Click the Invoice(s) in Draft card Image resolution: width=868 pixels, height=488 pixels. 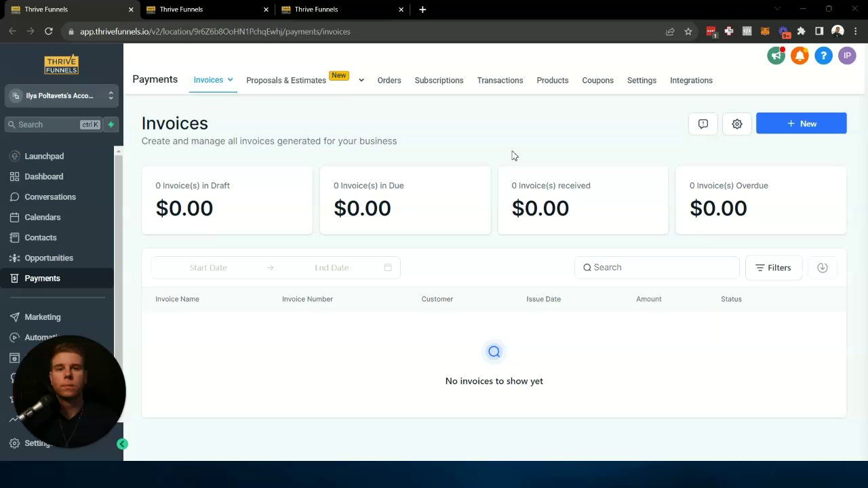[x=227, y=201]
